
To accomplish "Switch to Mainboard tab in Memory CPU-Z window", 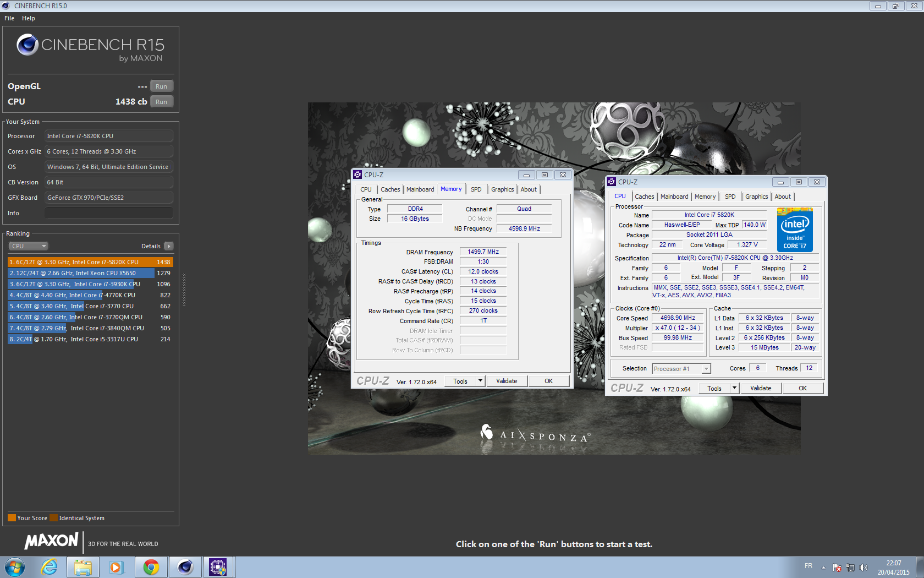I will pos(420,189).
